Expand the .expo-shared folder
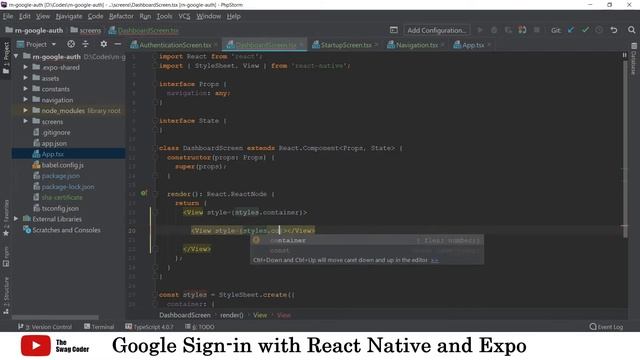640x360 pixels. coord(25,67)
